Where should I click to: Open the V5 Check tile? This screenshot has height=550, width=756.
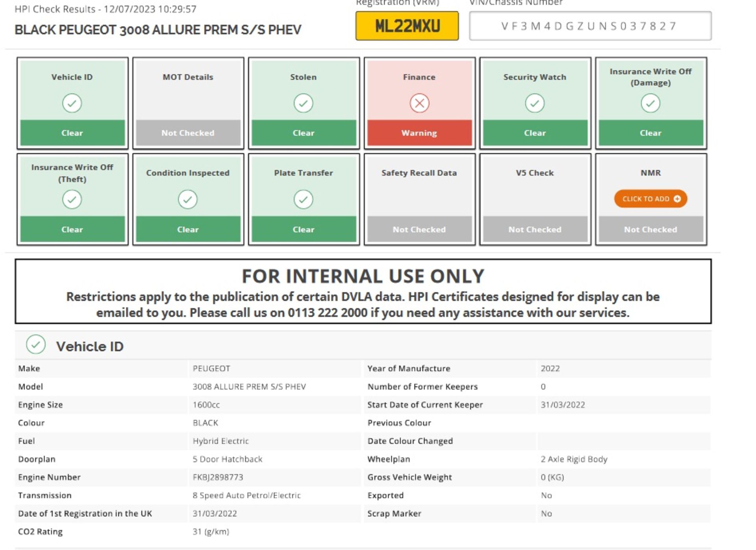(x=535, y=199)
